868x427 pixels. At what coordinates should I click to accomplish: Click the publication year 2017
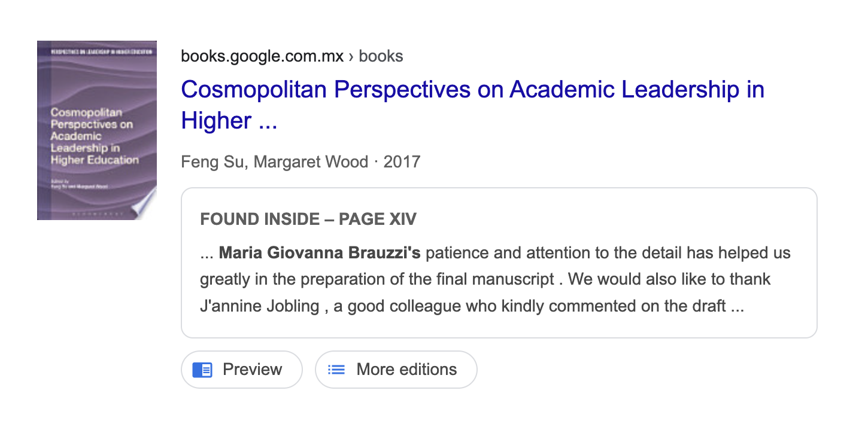[402, 161]
